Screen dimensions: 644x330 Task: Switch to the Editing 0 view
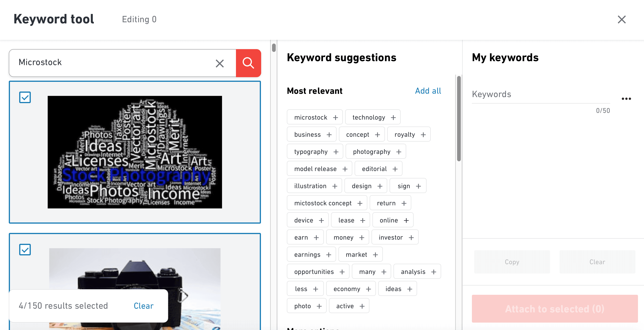click(x=139, y=19)
